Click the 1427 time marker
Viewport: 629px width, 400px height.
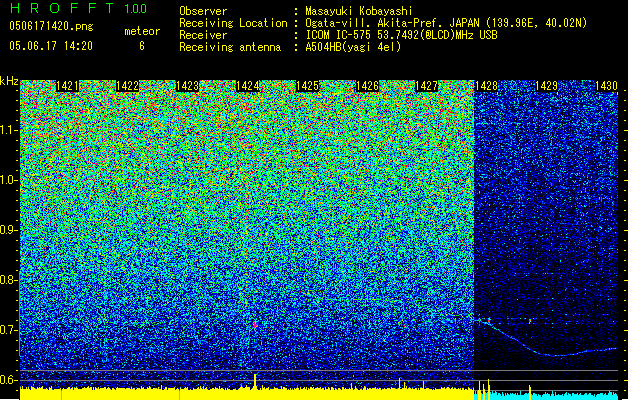point(426,86)
